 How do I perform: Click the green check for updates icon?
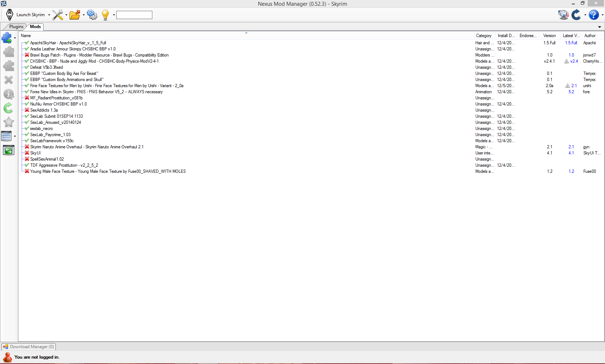coord(9,108)
